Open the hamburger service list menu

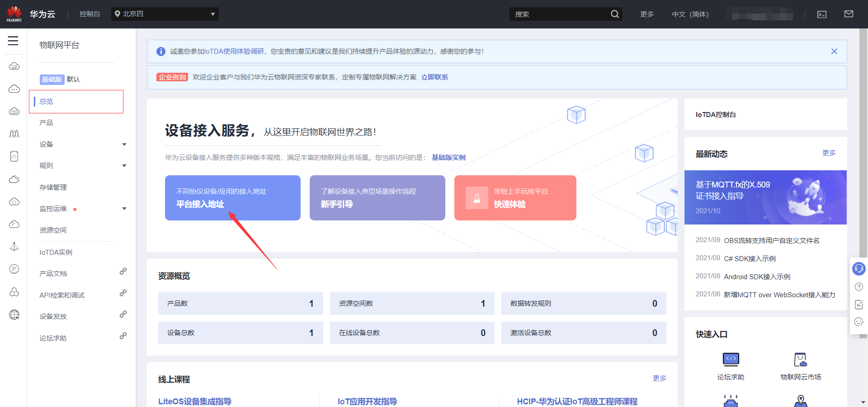pos(13,41)
